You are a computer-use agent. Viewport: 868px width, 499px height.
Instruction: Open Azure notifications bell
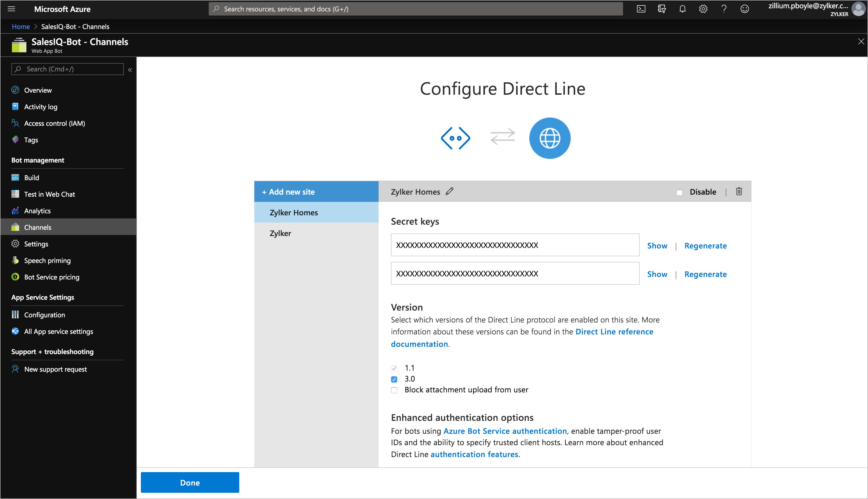click(x=682, y=9)
